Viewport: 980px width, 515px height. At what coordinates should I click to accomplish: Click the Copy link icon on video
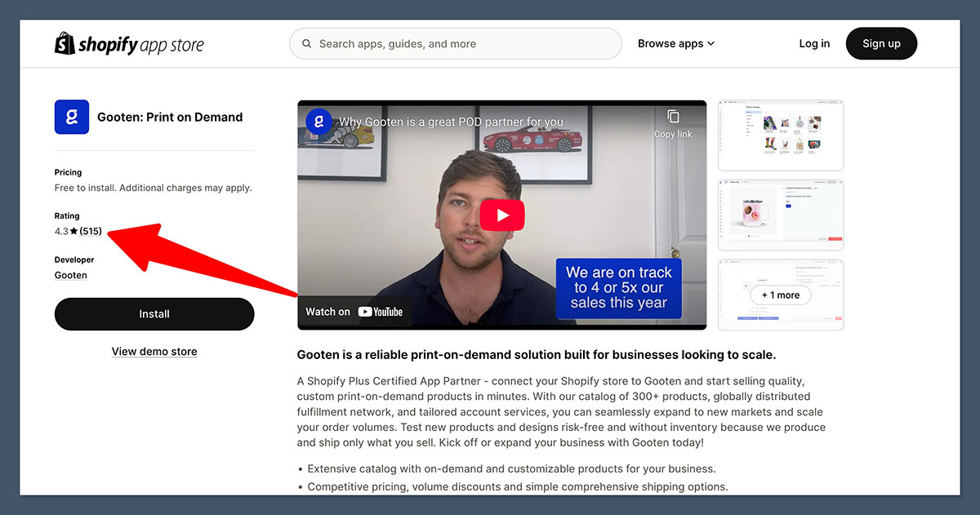673,117
